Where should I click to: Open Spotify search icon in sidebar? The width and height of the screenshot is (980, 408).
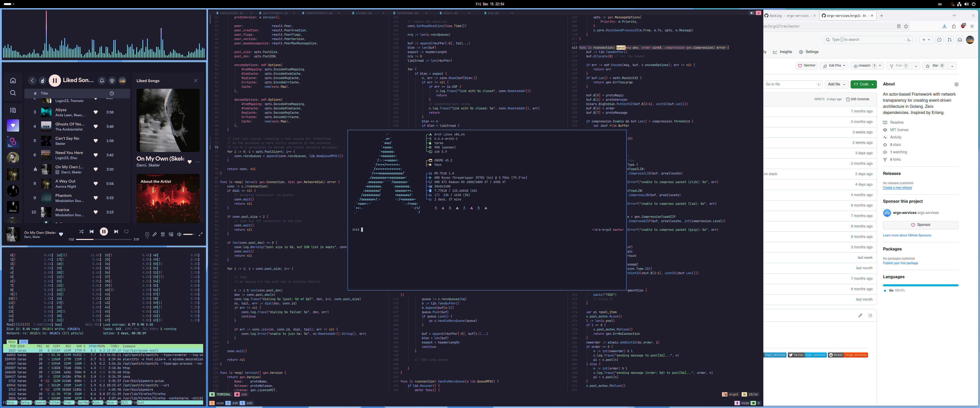coord(13,93)
